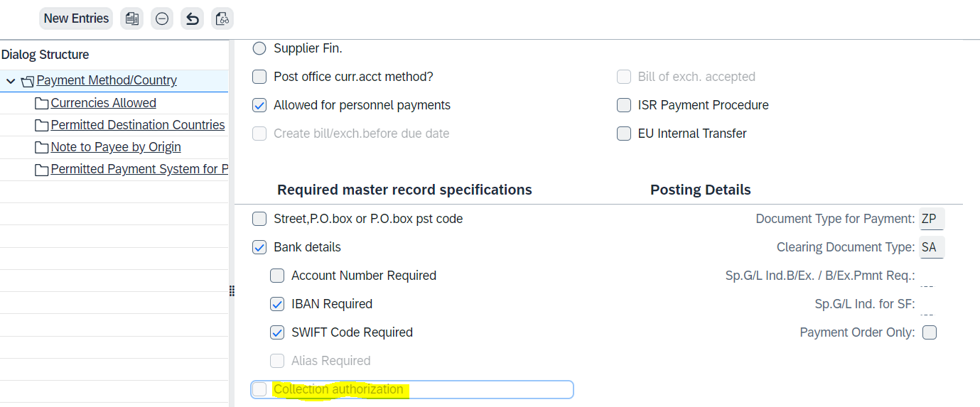Click the New Entries button

point(76,18)
